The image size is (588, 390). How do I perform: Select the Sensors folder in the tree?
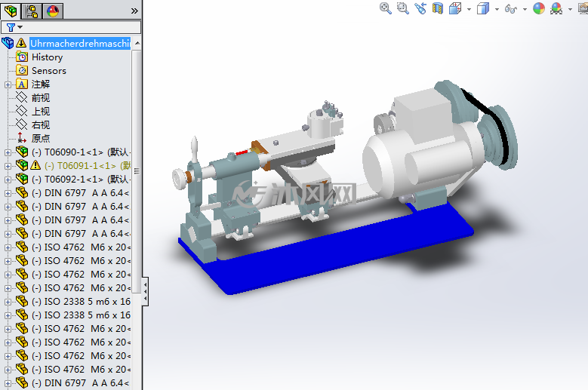49,71
